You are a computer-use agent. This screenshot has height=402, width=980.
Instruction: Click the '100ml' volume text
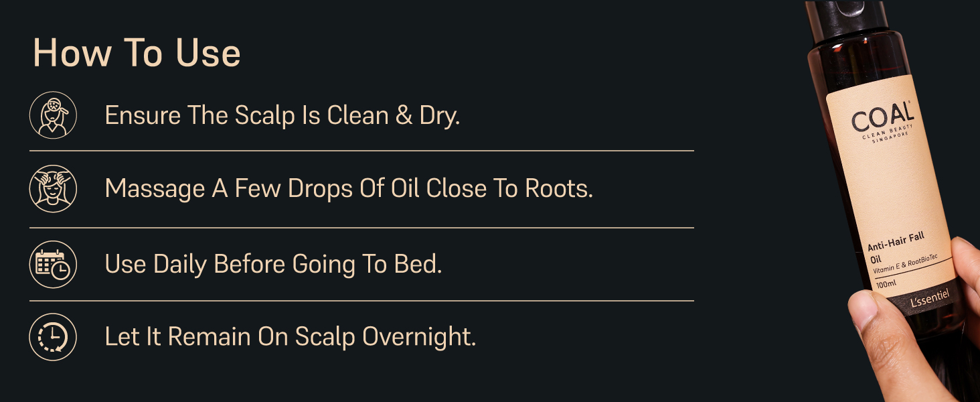(x=887, y=284)
